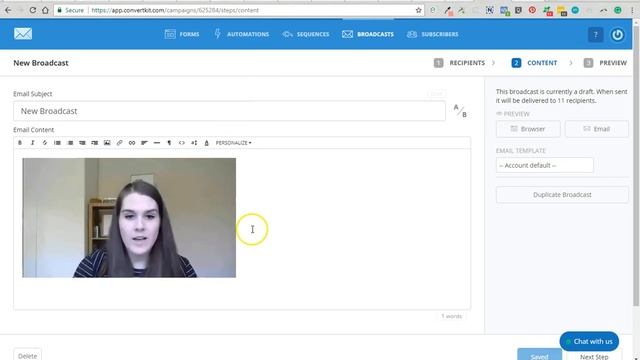Insert a link with the chain icon
Screen dimensions: 640x360
120,143
